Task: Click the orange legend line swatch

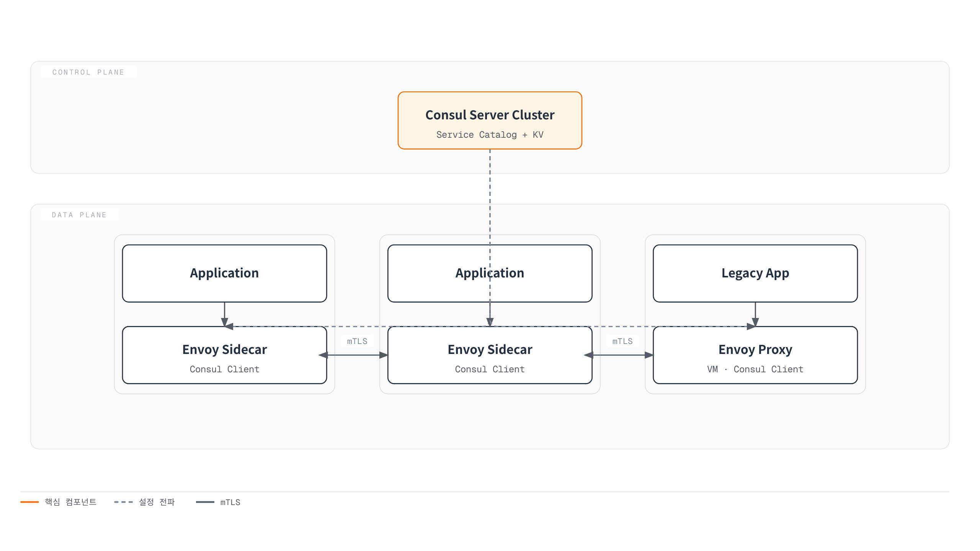Action: tap(29, 502)
